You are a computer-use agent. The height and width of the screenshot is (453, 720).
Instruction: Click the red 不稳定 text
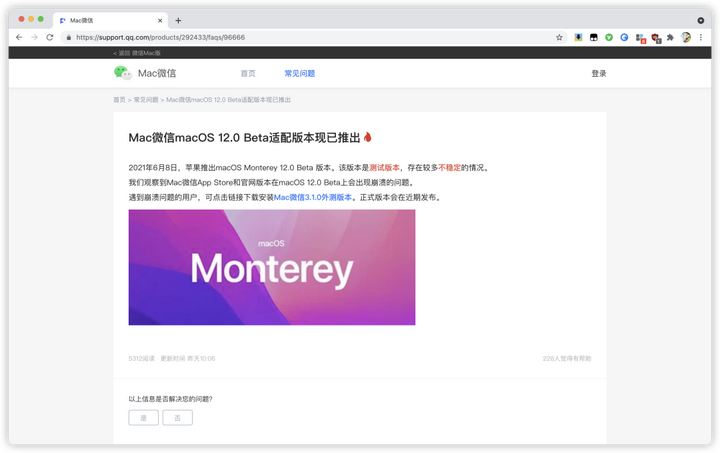coord(450,168)
